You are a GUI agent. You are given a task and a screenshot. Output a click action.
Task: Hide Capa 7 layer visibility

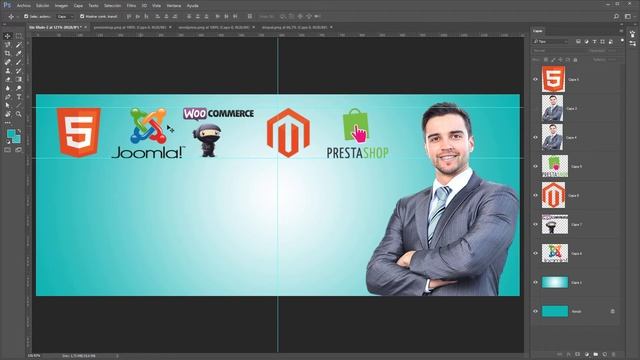(x=536, y=224)
